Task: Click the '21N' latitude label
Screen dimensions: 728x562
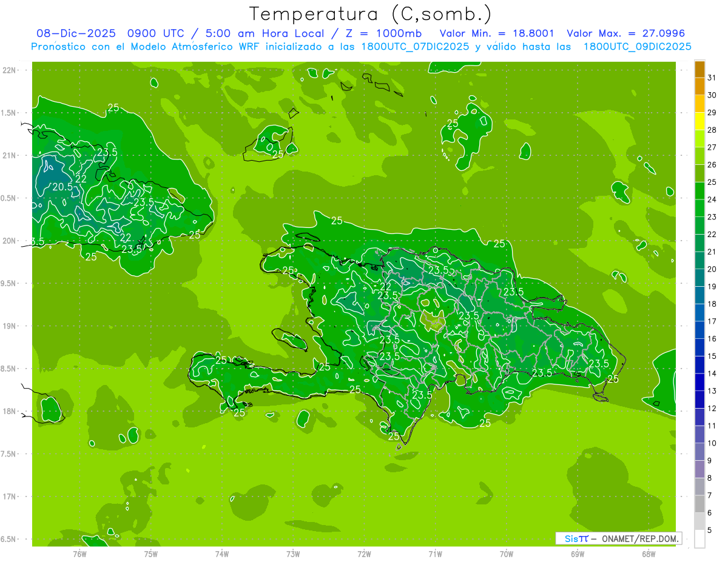Action: tap(9, 155)
